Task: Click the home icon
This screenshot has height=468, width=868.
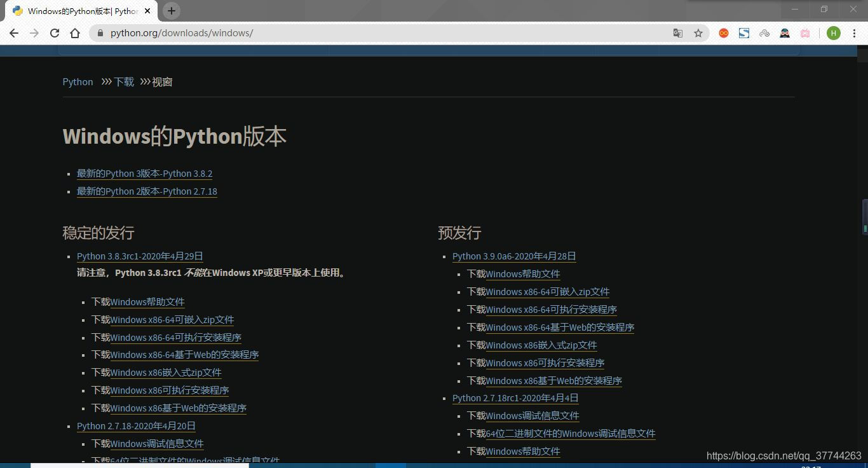Action: point(75,32)
